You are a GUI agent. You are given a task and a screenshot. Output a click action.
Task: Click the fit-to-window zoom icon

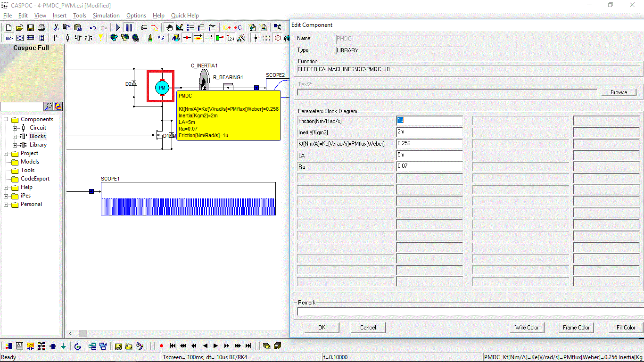(20, 38)
